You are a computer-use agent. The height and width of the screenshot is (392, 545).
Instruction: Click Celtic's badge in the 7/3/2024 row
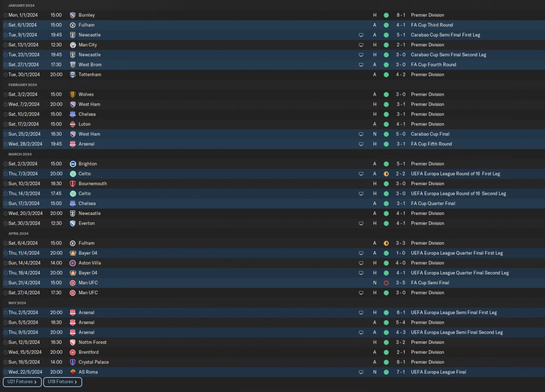73,174
